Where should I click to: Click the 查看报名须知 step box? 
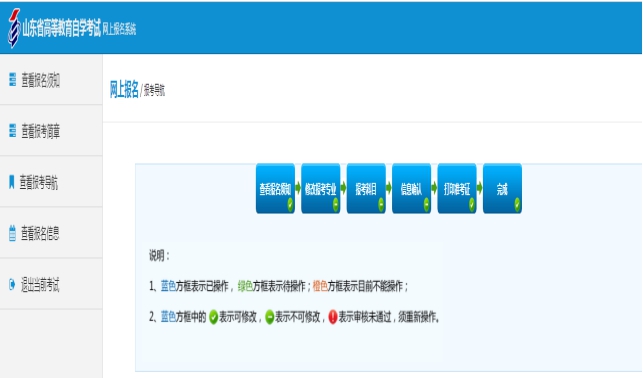pyautogui.click(x=275, y=189)
